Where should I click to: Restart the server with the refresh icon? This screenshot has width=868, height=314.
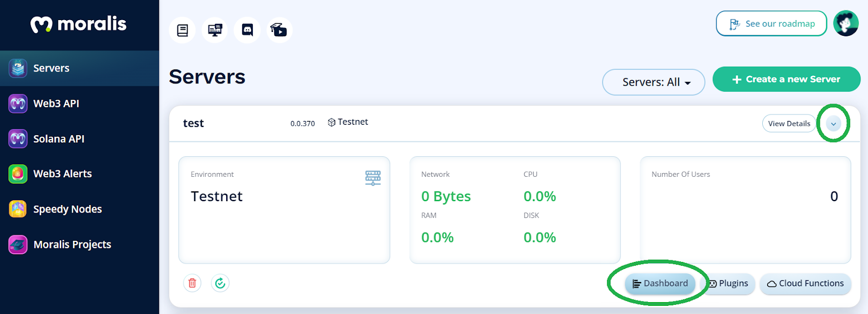220,283
